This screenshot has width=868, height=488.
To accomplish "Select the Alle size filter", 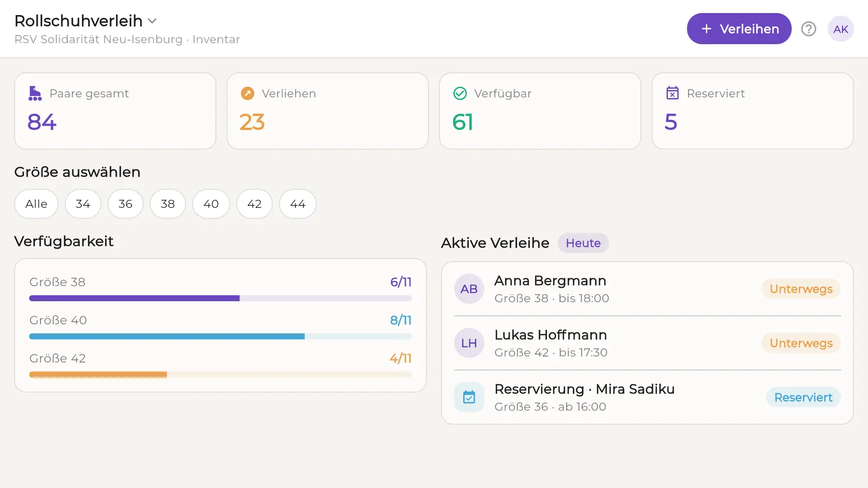I will (x=36, y=204).
